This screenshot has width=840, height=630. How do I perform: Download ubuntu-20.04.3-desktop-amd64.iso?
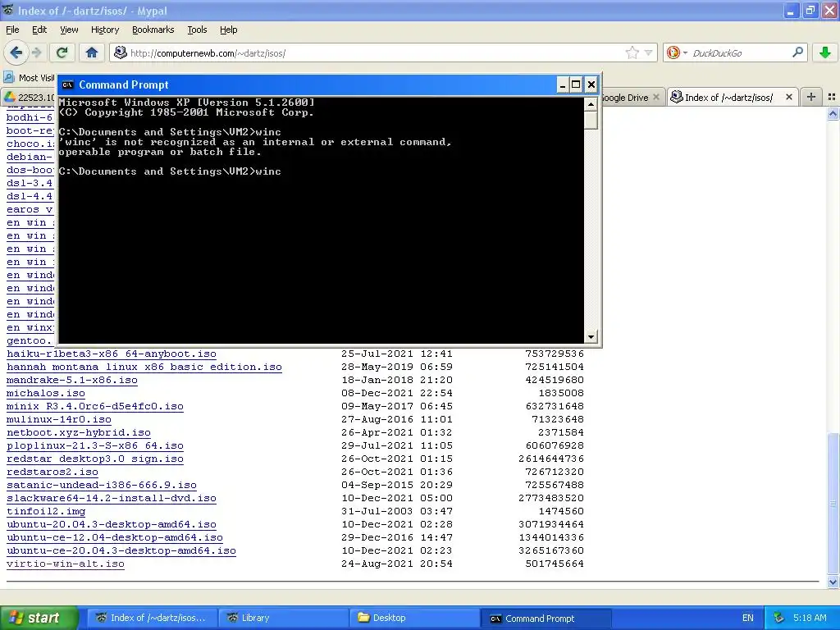click(x=112, y=524)
